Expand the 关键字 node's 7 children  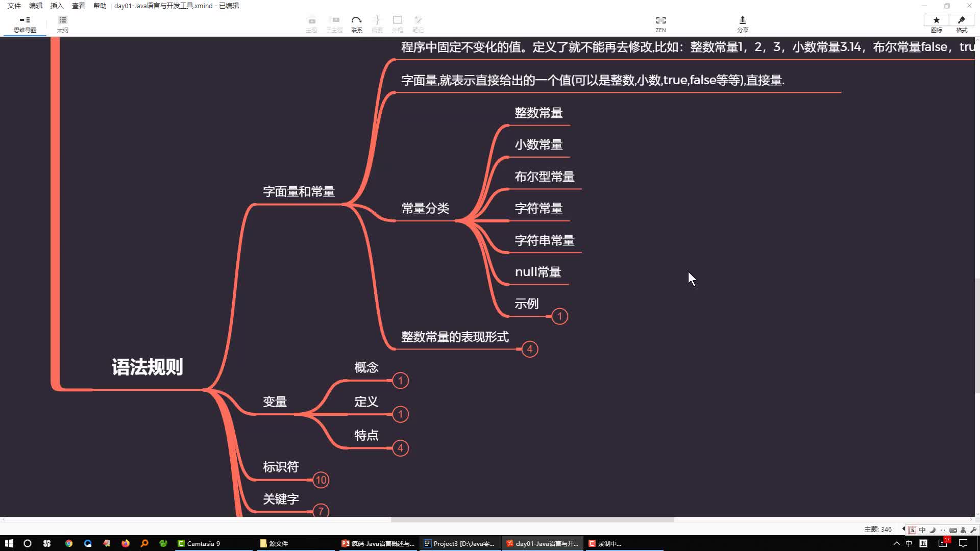coord(321,511)
